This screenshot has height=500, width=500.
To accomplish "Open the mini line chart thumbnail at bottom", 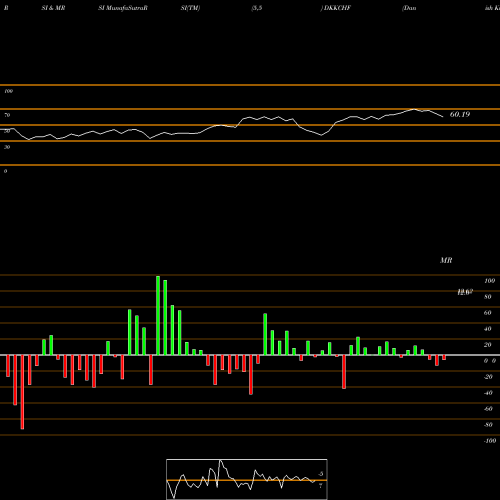I will pyautogui.click(x=247, y=479).
